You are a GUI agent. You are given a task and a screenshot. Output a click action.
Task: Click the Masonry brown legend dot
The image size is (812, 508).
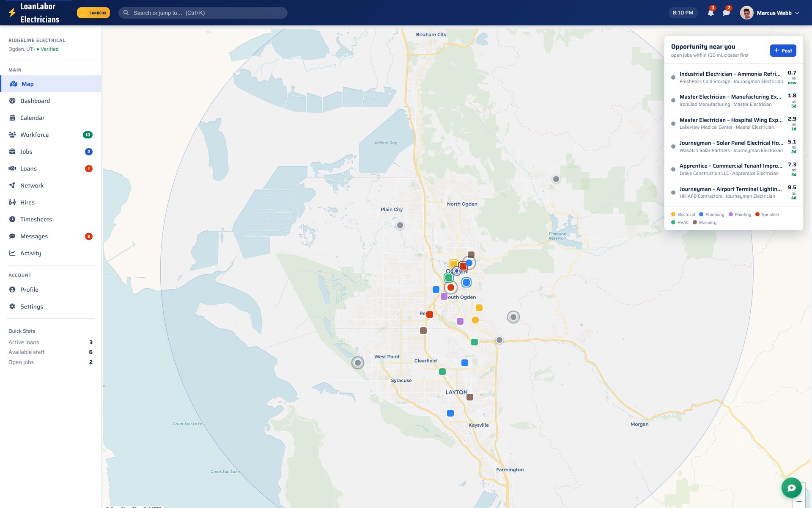tap(695, 222)
